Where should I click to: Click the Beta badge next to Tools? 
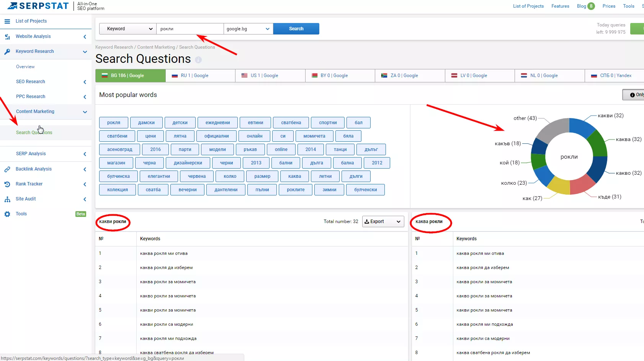[x=81, y=214]
